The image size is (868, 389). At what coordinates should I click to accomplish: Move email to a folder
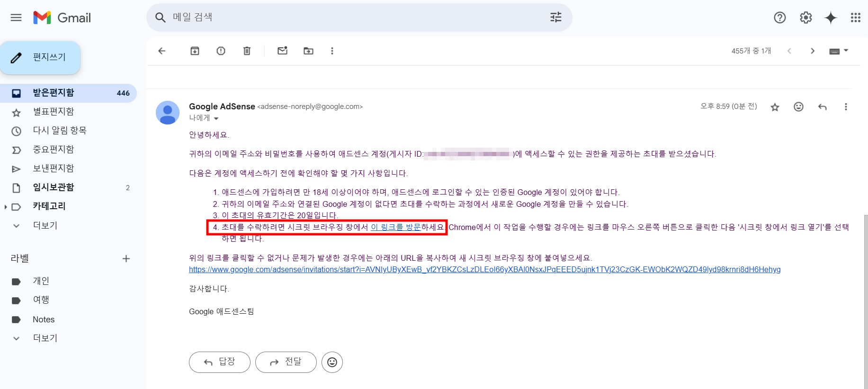point(308,51)
